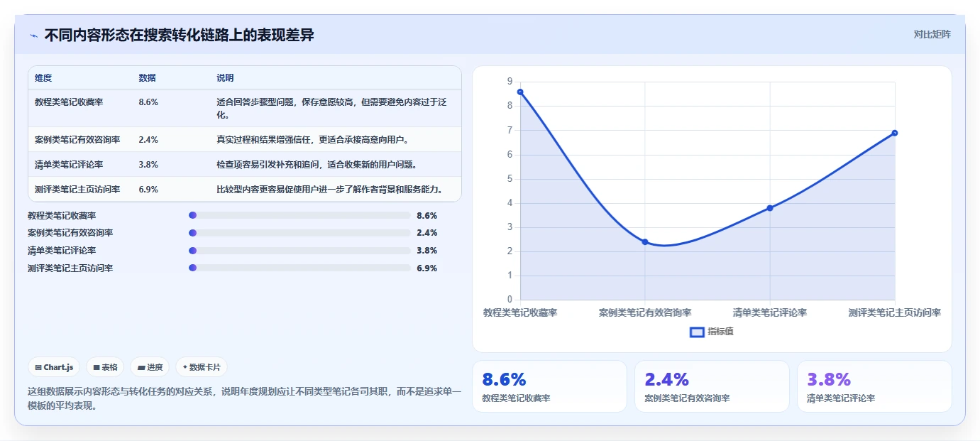The width and height of the screenshot is (980, 441).
Task: Click the 8.6 chart data point
Action: coord(520,92)
